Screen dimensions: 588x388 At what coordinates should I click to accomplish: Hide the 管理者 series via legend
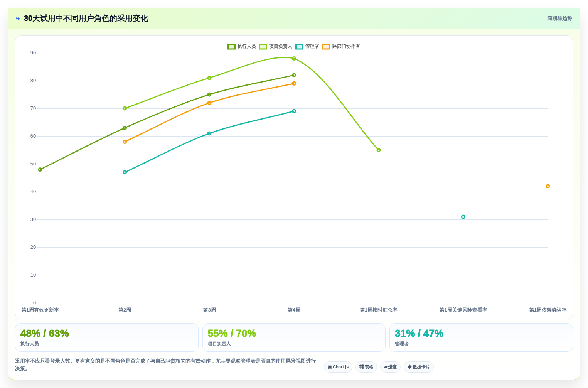tap(307, 46)
